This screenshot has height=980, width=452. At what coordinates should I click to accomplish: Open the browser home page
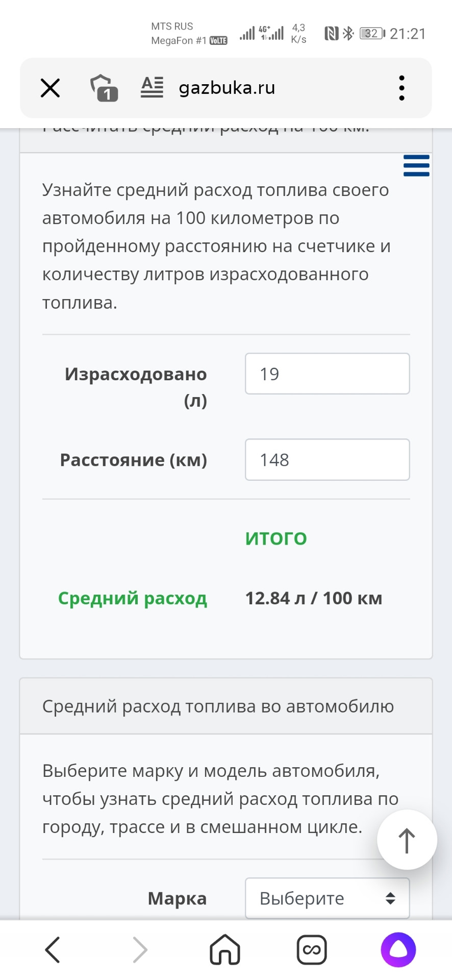(x=225, y=950)
